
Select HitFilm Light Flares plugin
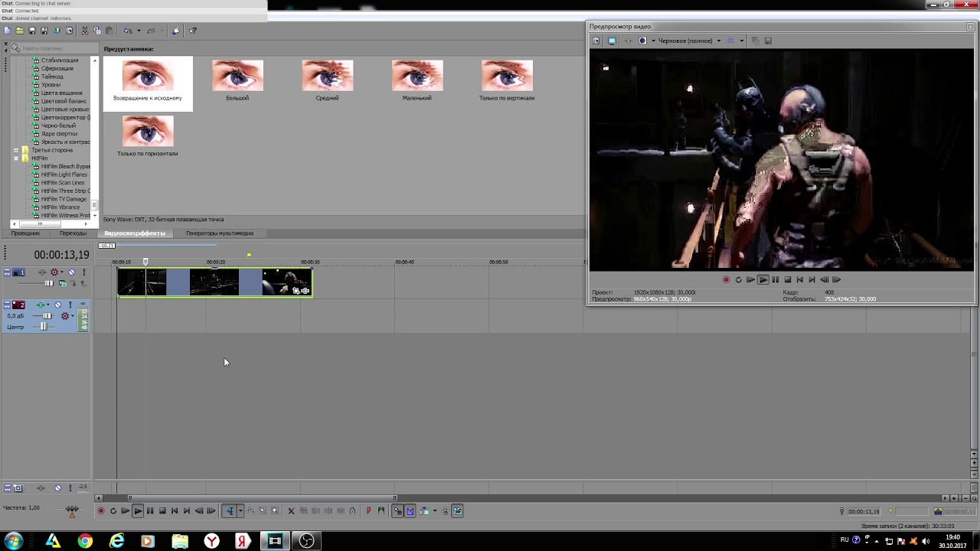pos(64,174)
